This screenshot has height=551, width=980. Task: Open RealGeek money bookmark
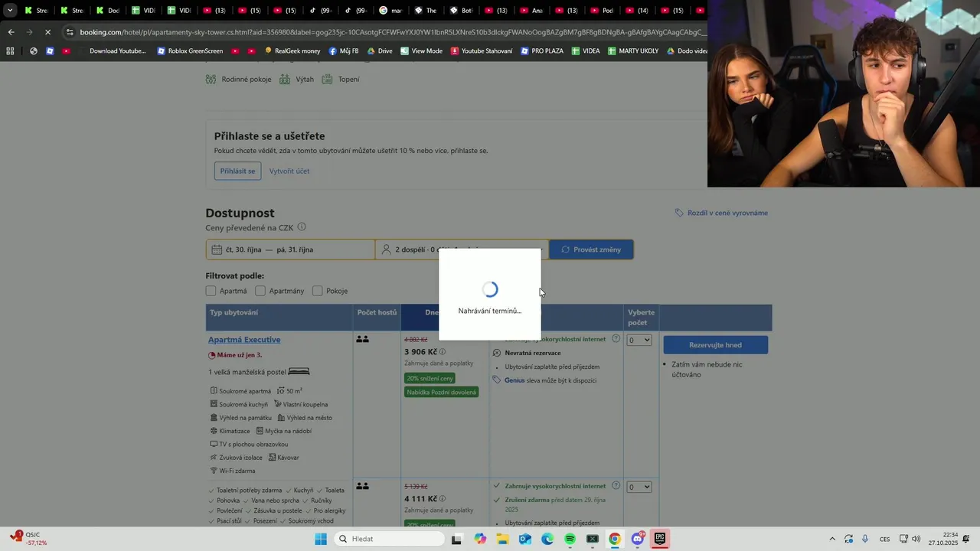coord(292,51)
